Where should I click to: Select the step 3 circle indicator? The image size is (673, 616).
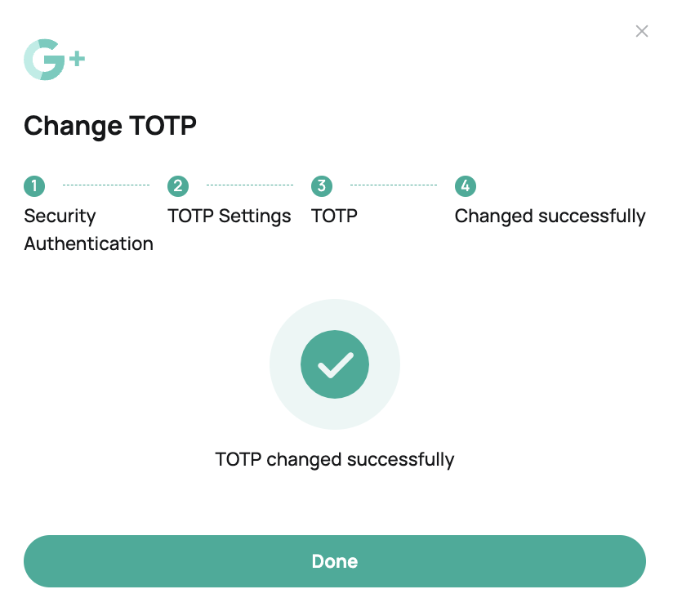point(322,186)
